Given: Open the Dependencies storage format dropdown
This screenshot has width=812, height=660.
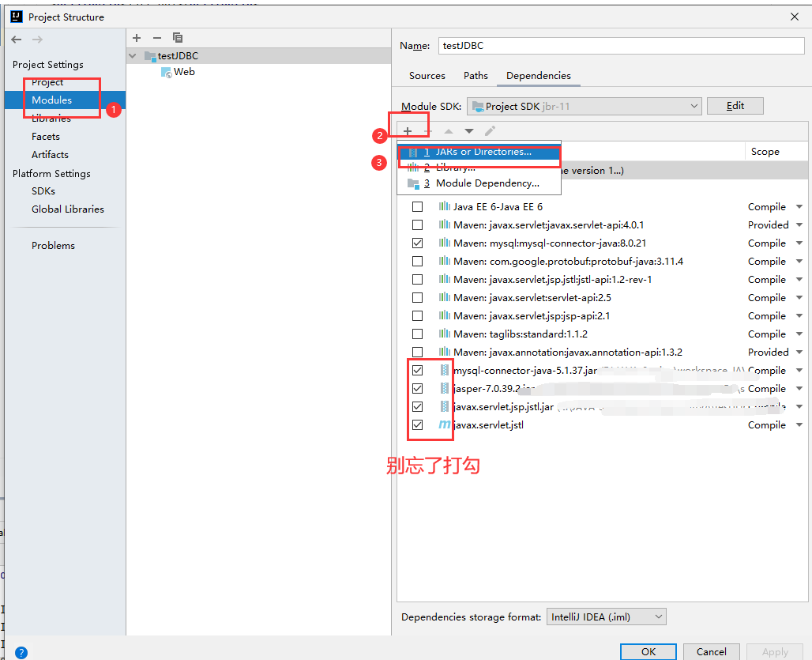Looking at the screenshot, I should click(x=607, y=617).
